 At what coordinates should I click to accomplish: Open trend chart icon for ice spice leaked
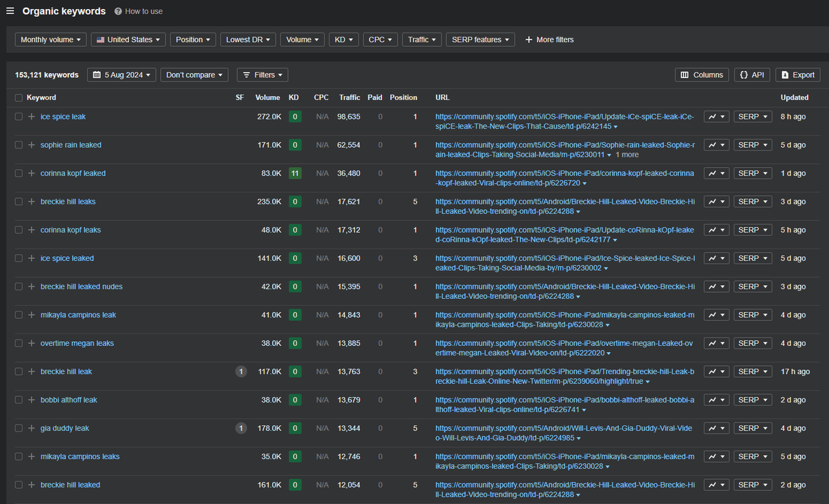click(x=716, y=258)
